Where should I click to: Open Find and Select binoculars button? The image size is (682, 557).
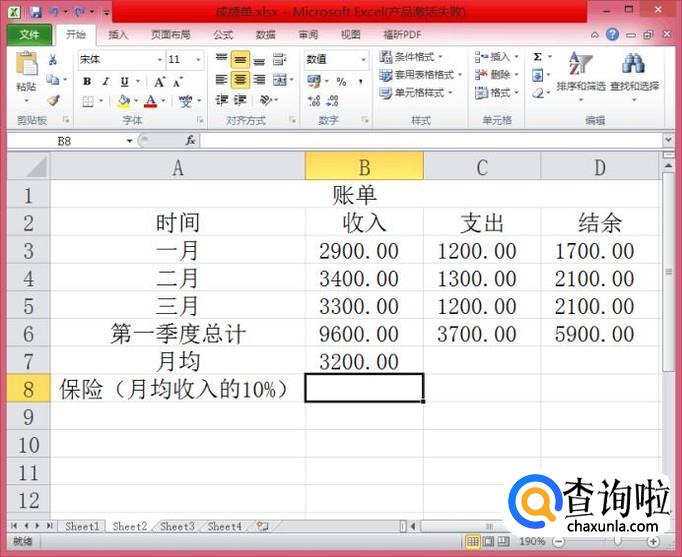pos(634,77)
